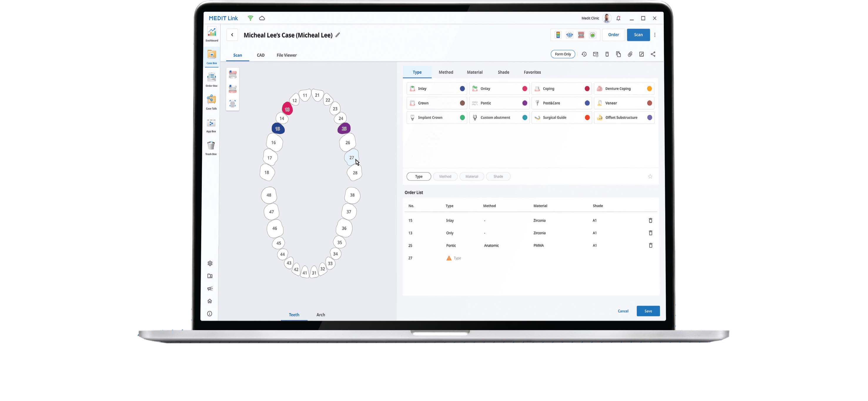Click the Zirconia material for tooth 15
Image resolution: width=868 pixels, height=401 pixels.
539,220
